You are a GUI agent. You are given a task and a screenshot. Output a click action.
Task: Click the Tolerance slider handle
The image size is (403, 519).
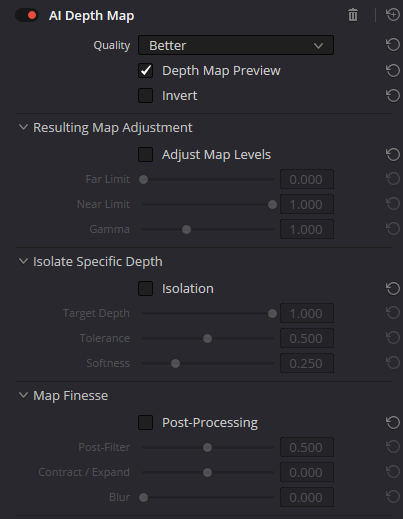pos(207,339)
